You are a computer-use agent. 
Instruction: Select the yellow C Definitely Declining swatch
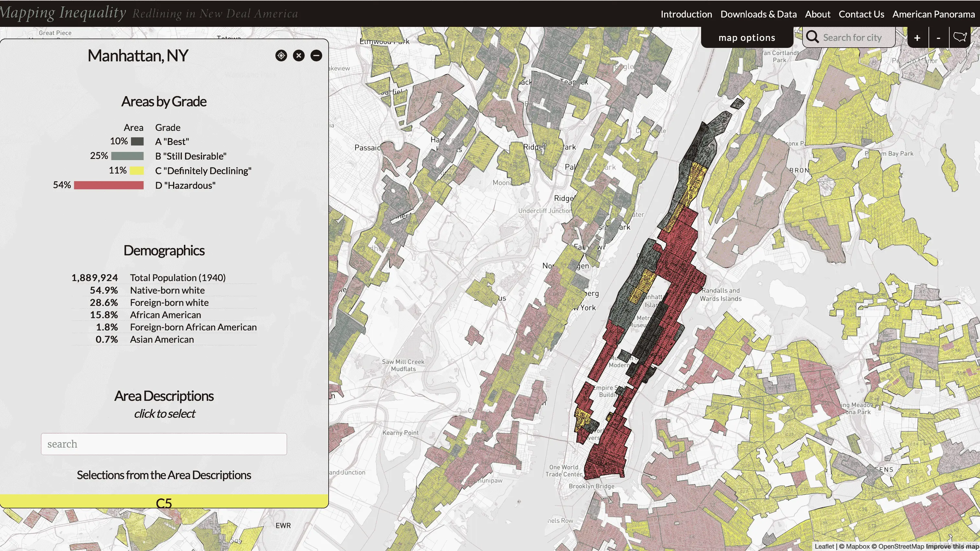136,171
